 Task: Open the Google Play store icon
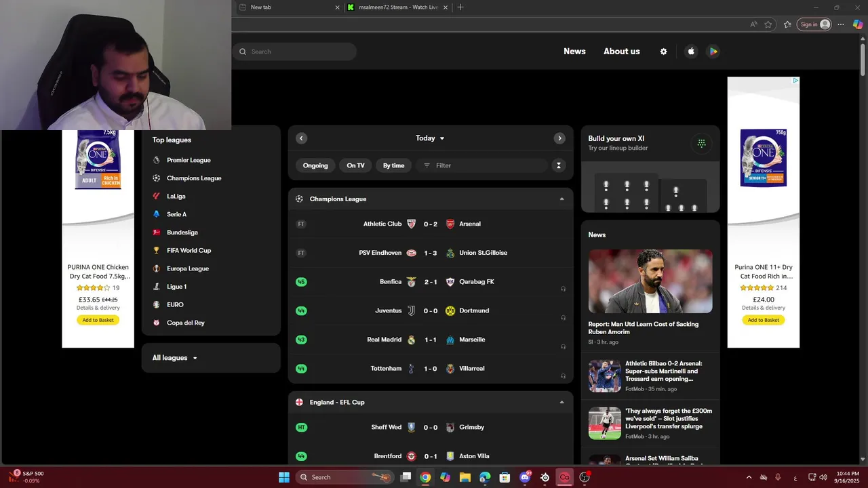click(713, 52)
